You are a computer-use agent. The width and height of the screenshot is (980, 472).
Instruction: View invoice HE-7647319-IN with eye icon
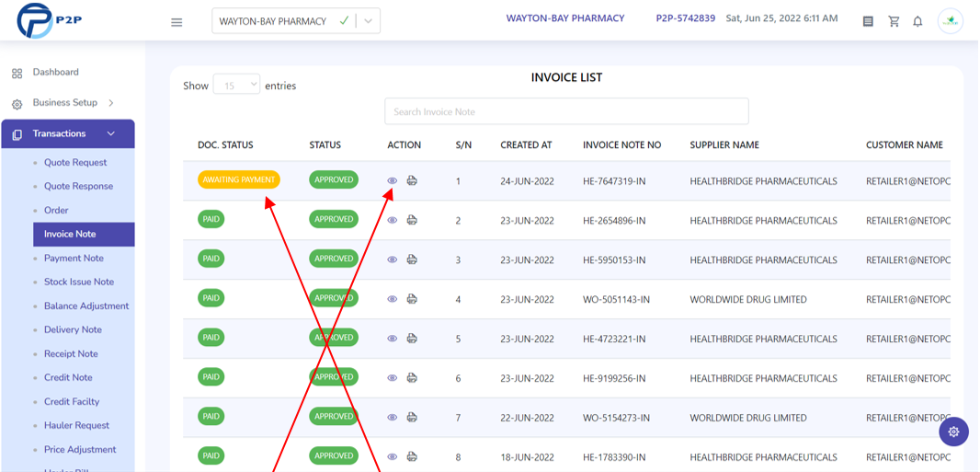point(392,180)
